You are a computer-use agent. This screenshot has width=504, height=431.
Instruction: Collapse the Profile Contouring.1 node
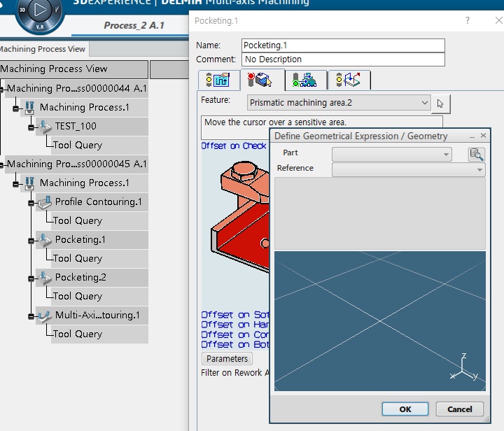(x=31, y=203)
